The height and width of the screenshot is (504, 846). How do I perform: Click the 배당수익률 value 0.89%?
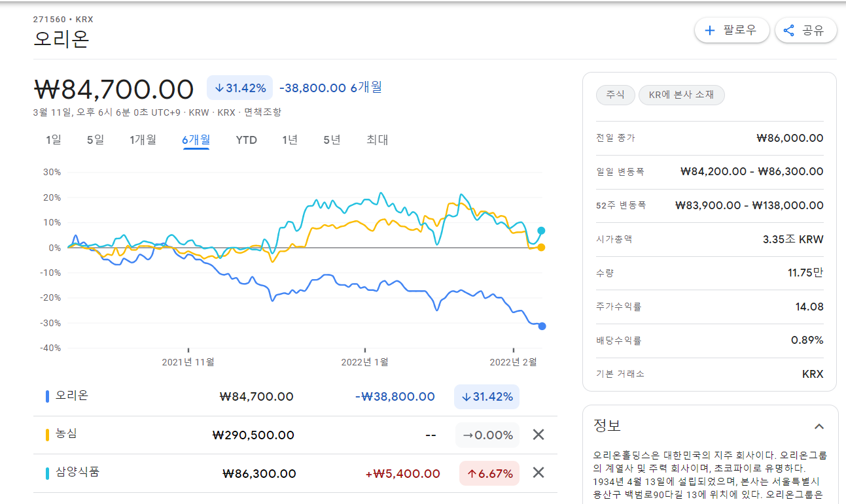click(x=807, y=340)
